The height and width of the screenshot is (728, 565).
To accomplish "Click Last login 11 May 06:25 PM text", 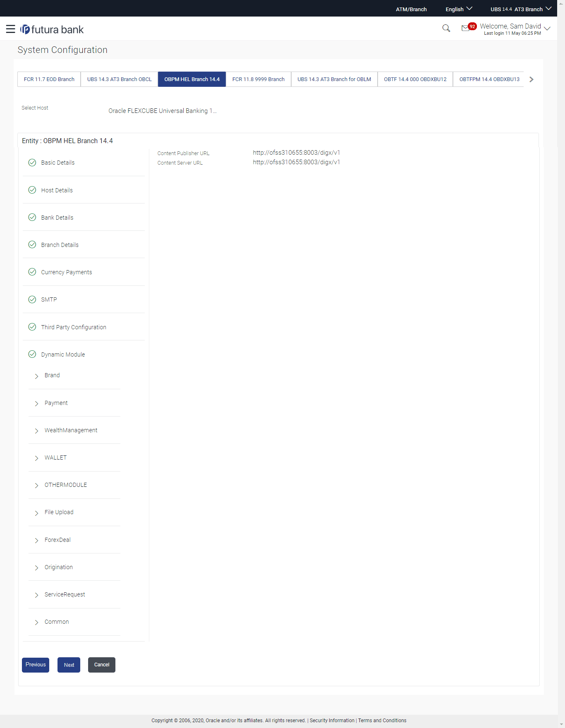I will [512, 33].
